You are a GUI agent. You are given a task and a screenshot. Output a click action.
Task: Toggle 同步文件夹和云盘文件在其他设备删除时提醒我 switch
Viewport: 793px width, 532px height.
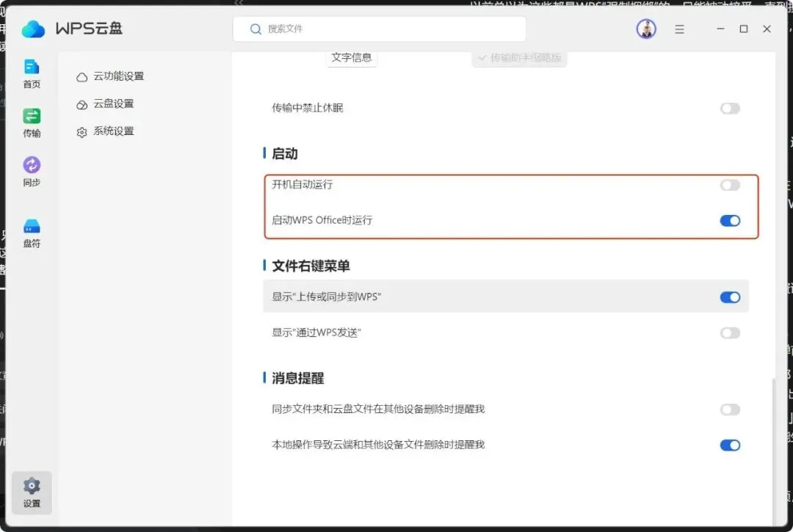[730, 409]
